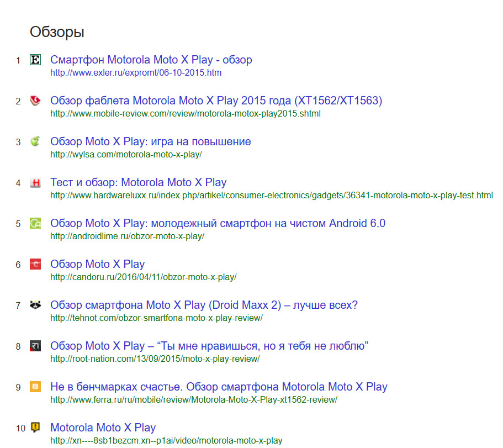Open 'Тест и обзор: Motorola Moto X Play'
Image resolution: width=503 pixels, height=448 pixels.
click(x=138, y=182)
